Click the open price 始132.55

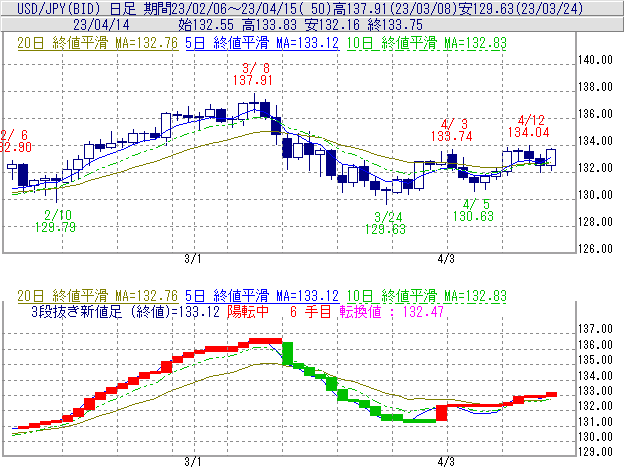coord(206,25)
